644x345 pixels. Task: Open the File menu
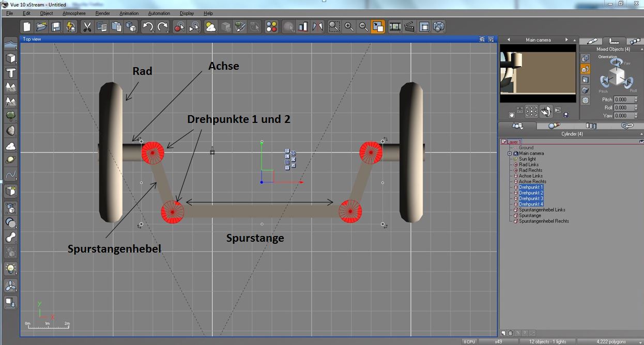pyautogui.click(x=10, y=13)
